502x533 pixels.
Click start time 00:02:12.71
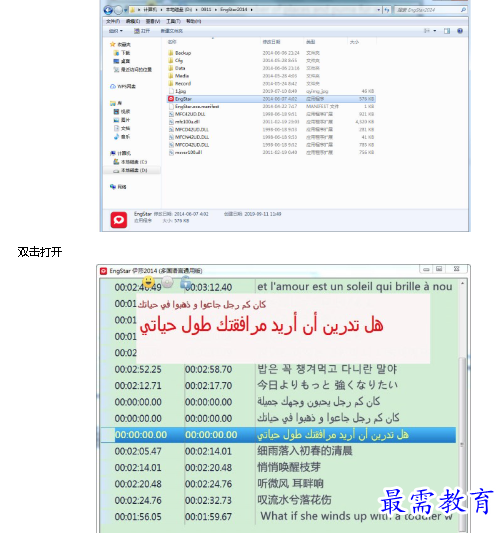click(x=138, y=386)
